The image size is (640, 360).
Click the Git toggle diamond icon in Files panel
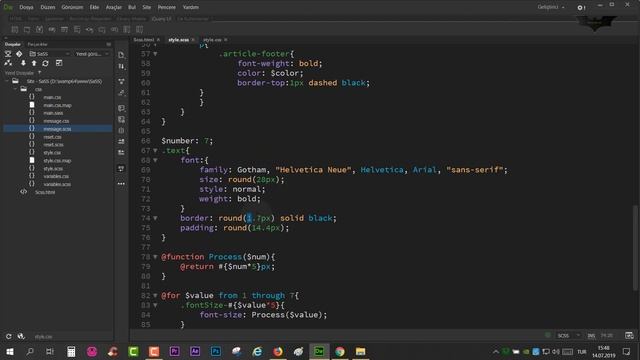point(19,54)
